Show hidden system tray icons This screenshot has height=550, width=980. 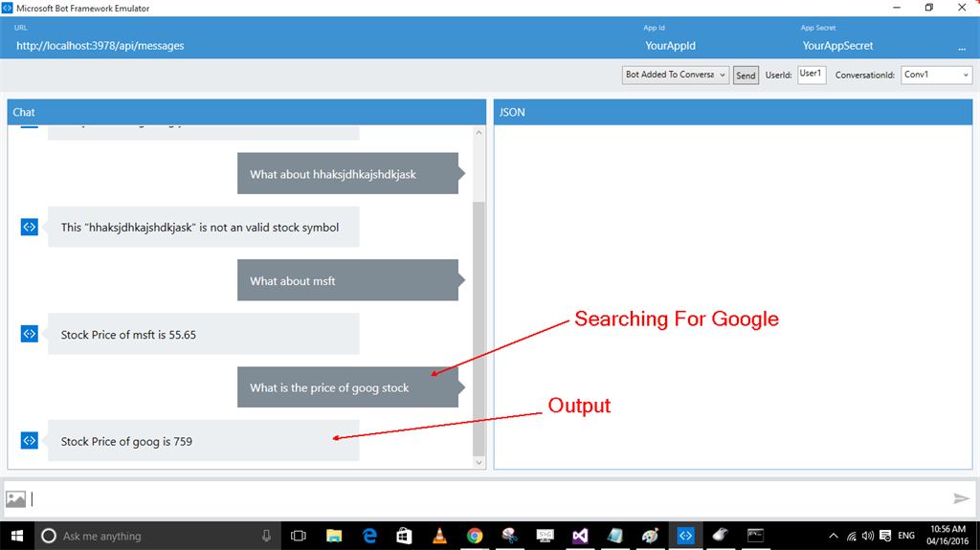(x=834, y=536)
